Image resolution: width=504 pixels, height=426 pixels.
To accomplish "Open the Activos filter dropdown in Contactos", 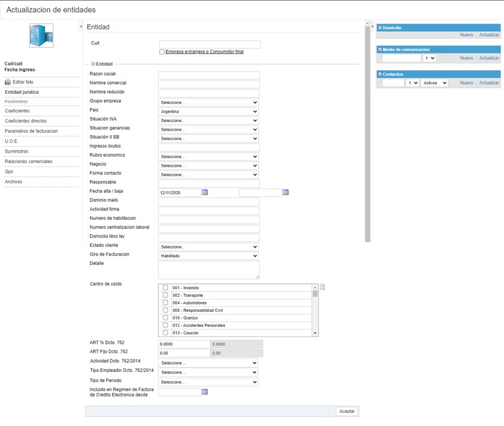I will [x=434, y=83].
